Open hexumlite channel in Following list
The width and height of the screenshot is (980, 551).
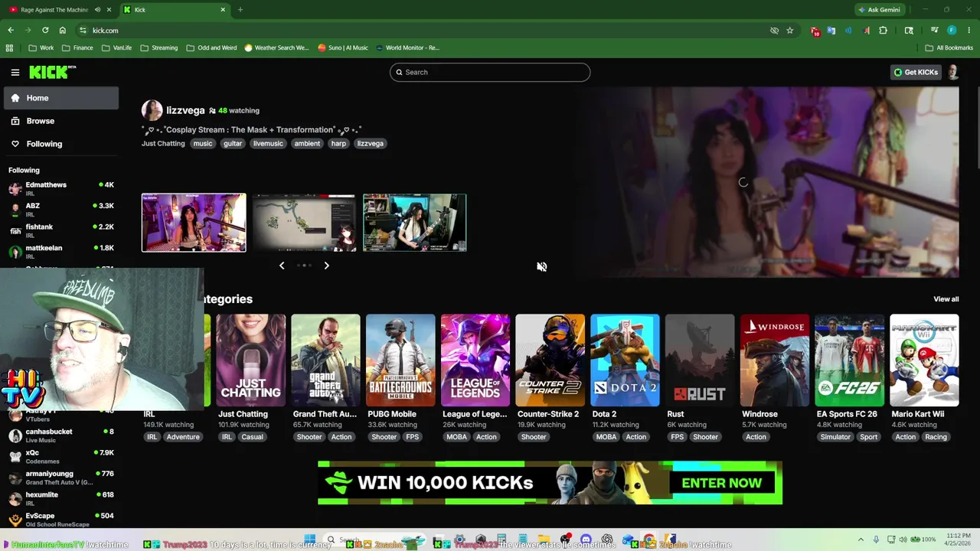tap(61, 498)
